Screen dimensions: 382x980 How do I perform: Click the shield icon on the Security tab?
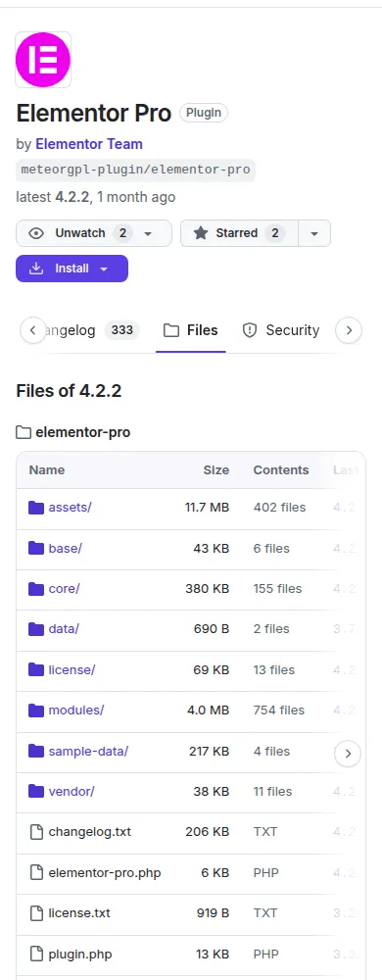pos(250,330)
